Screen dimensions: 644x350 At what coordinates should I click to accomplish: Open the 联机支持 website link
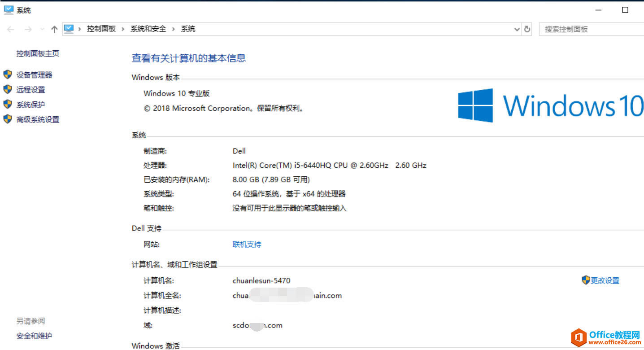[247, 245]
